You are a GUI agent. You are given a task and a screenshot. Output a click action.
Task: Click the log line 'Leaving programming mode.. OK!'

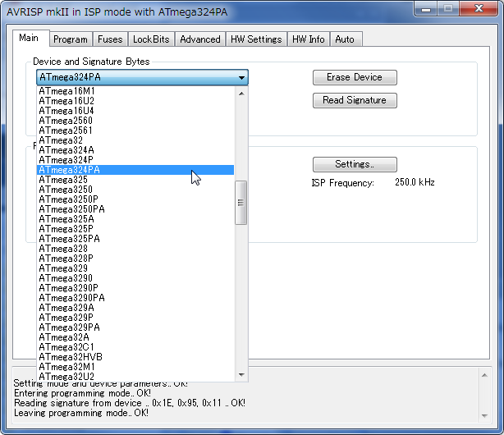tap(81, 413)
